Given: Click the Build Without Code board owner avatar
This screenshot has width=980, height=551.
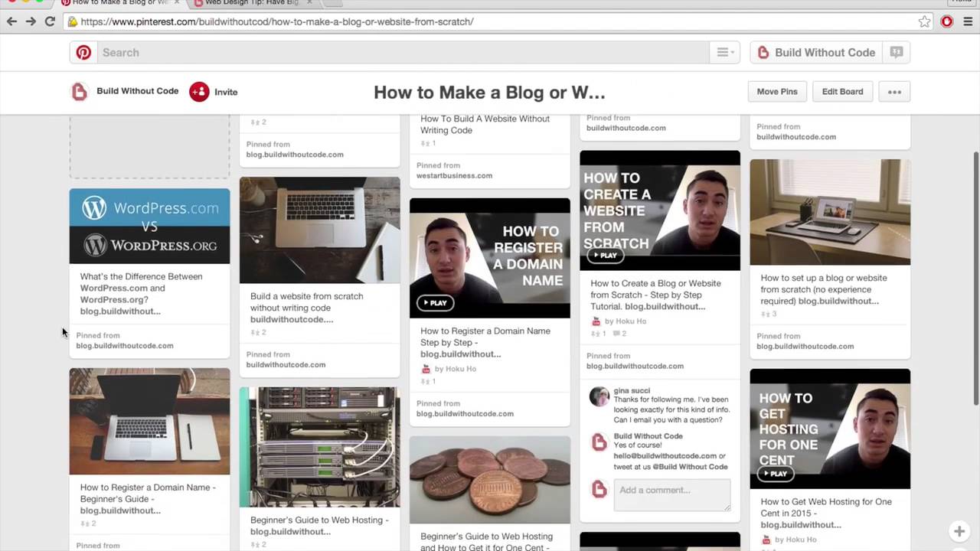Looking at the screenshot, I should coord(79,91).
